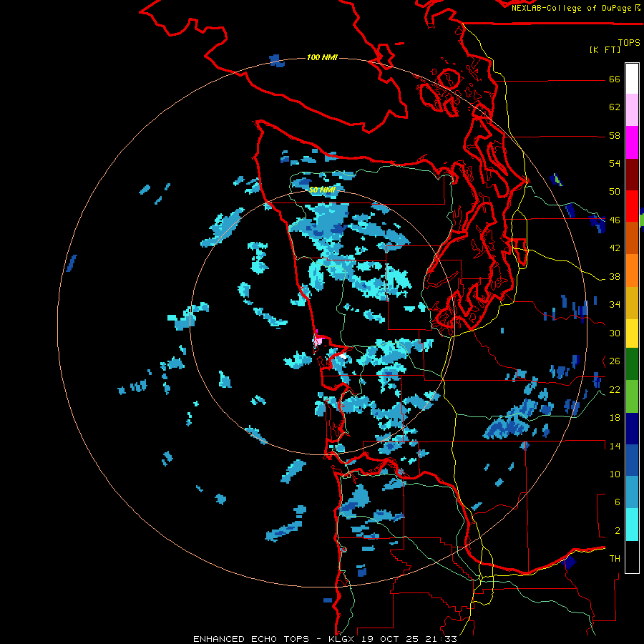
Task: Click the 34 legend scale value
Action: tap(615, 305)
